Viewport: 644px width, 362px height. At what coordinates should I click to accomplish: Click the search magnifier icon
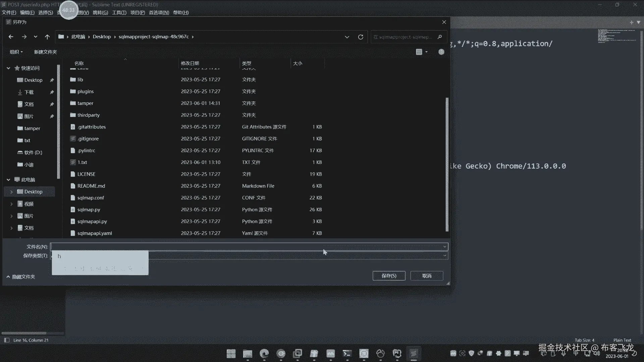tap(440, 37)
